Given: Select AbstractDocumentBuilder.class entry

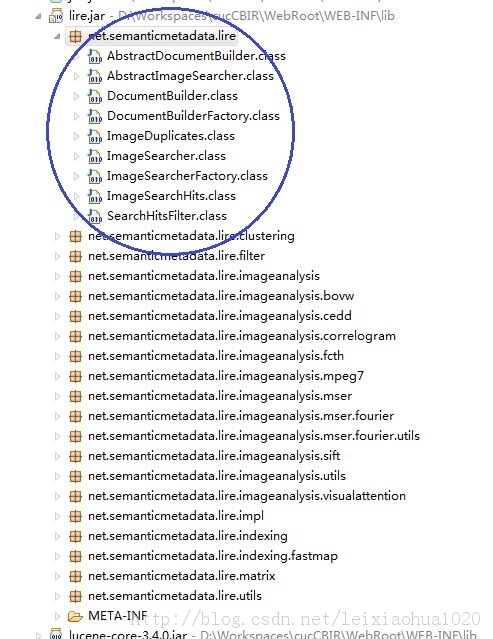Looking at the screenshot, I should 196,56.
